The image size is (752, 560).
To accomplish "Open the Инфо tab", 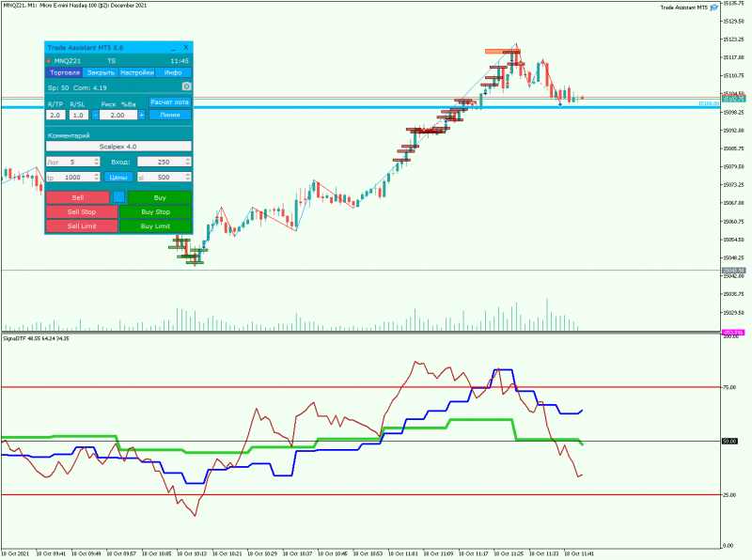I will [x=173, y=72].
